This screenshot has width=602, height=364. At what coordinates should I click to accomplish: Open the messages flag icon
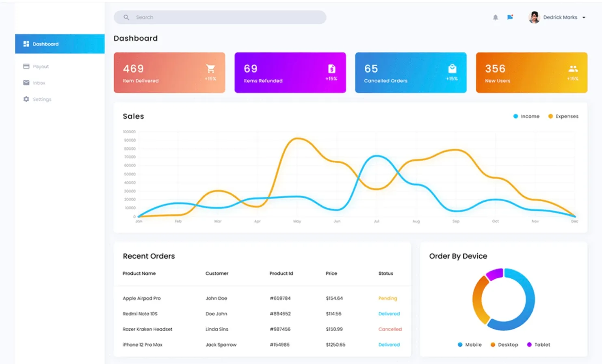click(x=510, y=17)
